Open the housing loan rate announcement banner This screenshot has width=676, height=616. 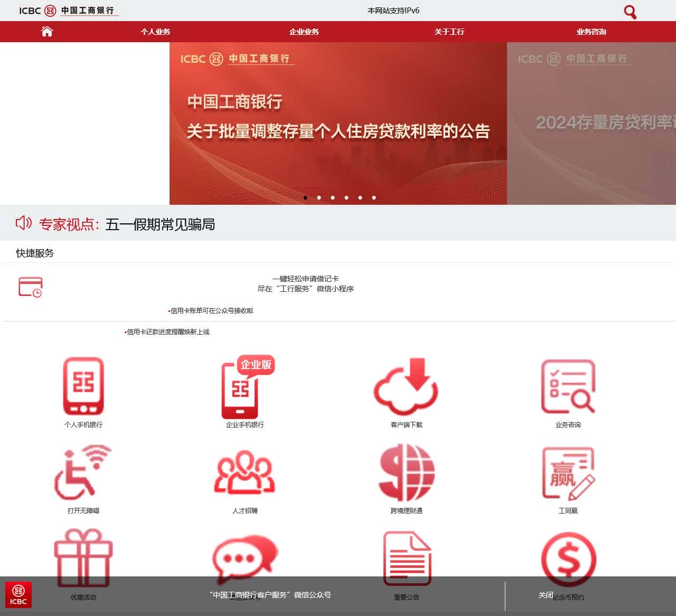(x=338, y=124)
